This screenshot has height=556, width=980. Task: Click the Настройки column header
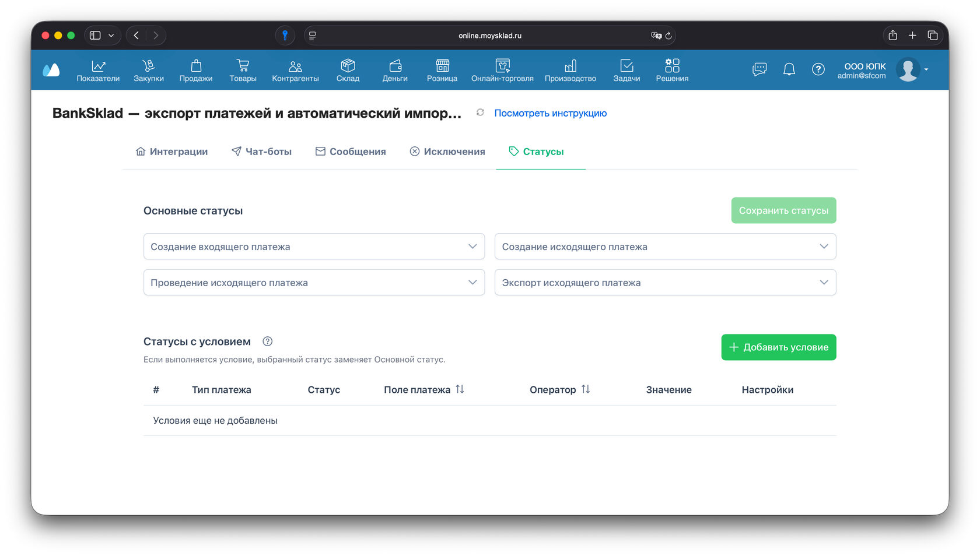point(767,390)
